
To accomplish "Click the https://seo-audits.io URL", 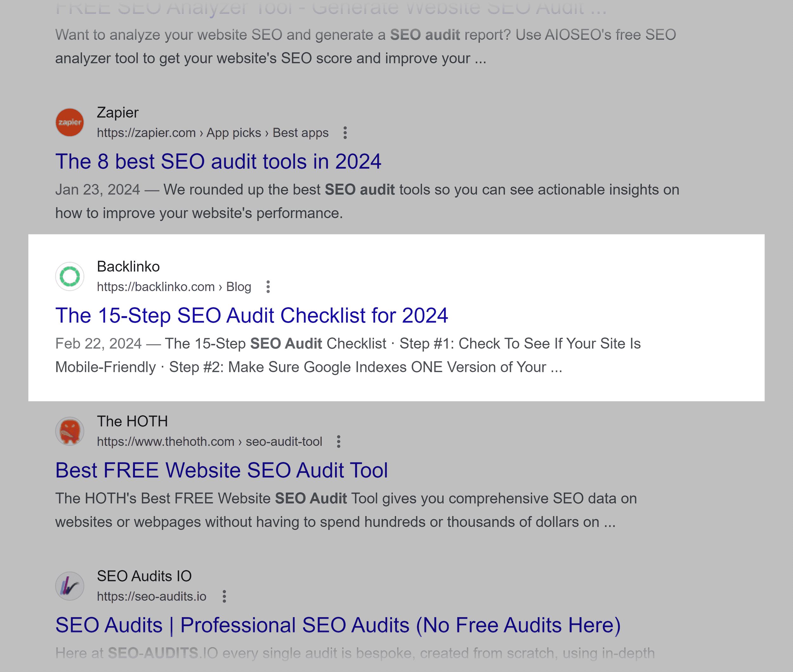I will (152, 596).
